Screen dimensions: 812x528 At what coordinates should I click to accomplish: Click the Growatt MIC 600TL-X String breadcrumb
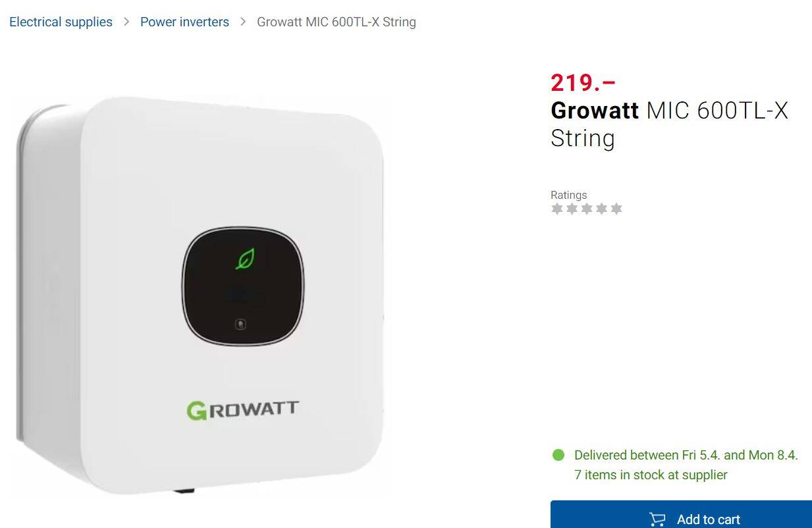coord(337,22)
